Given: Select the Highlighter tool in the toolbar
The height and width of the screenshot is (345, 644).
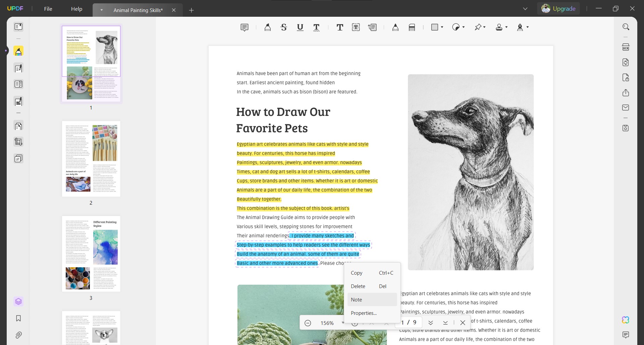Looking at the screenshot, I should [267, 27].
